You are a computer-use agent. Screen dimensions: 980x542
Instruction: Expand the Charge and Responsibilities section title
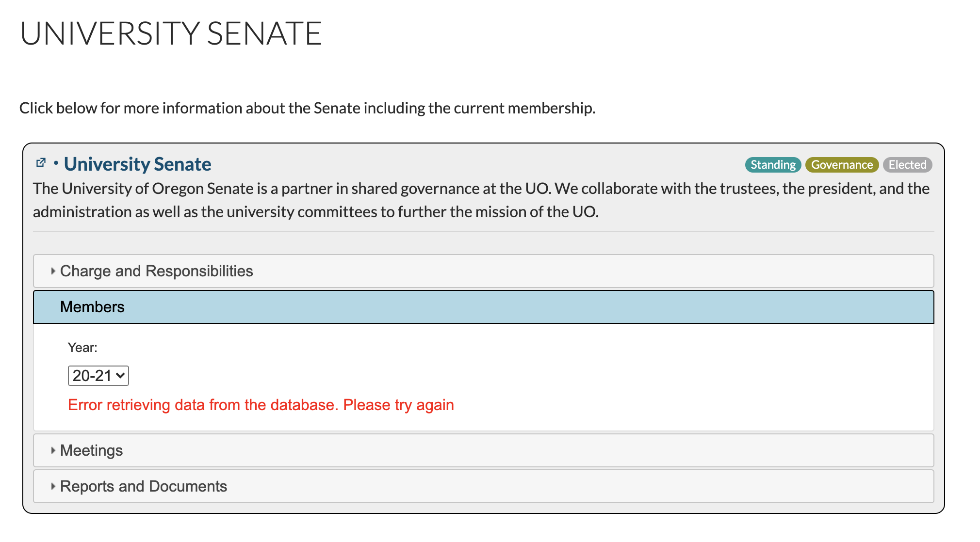(156, 271)
